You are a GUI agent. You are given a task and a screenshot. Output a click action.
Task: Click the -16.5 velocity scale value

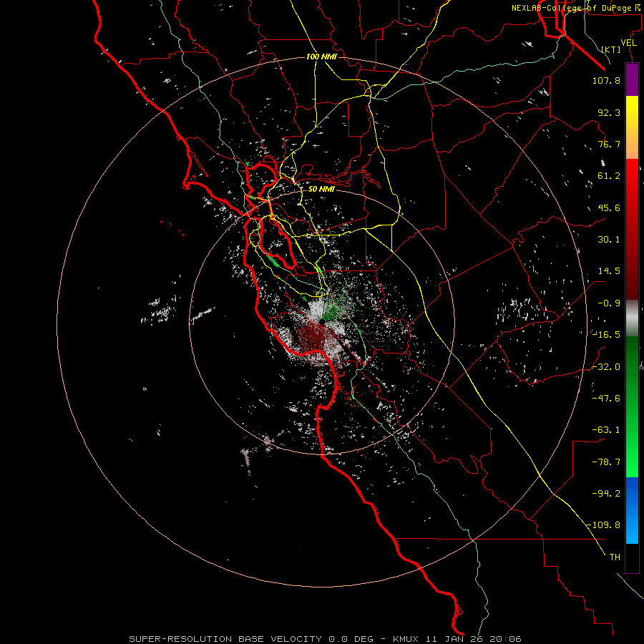point(606,335)
